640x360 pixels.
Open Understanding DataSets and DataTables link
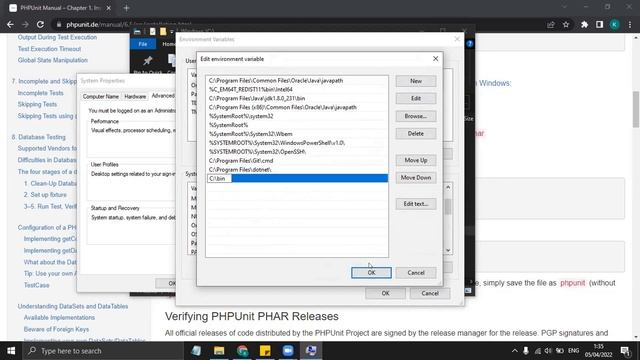(73, 306)
